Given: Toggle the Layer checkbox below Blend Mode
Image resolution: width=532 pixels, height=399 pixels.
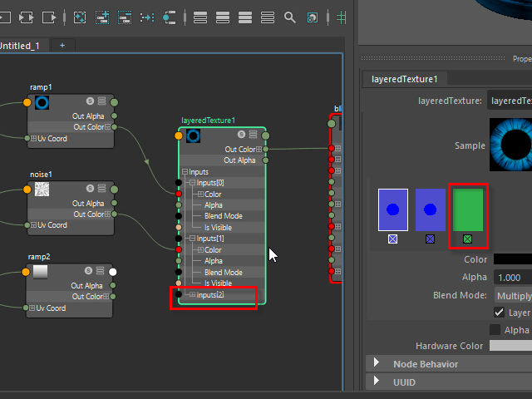Looking at the screenshot, I should [500, 313].
